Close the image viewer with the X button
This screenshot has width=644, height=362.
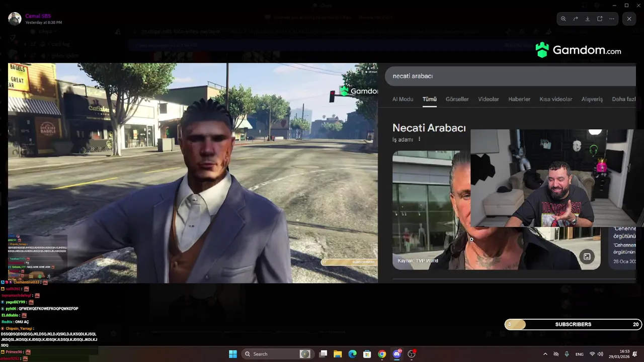629,19
